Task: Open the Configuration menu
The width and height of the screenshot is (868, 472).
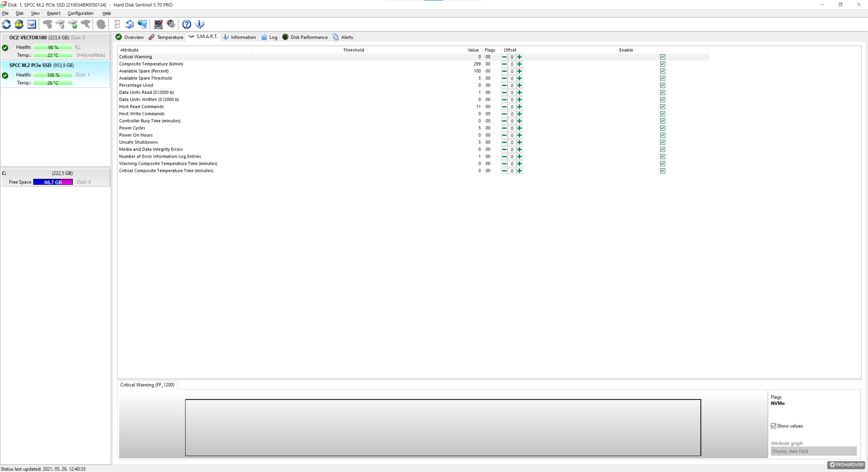Action: [x=80, y=13]
